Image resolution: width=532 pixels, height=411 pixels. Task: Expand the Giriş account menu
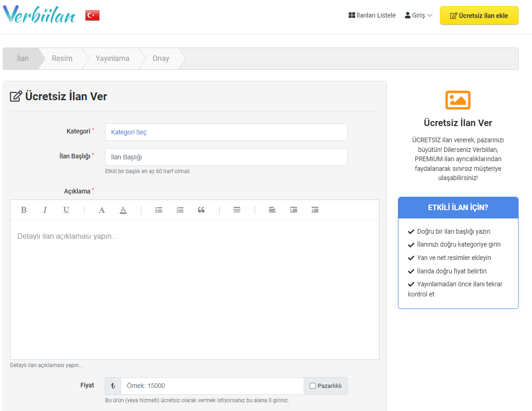(418, 15)
